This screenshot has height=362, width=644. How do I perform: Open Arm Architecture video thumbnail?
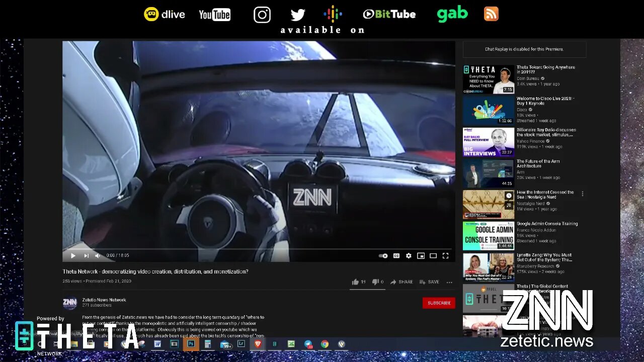click(489, 173)
